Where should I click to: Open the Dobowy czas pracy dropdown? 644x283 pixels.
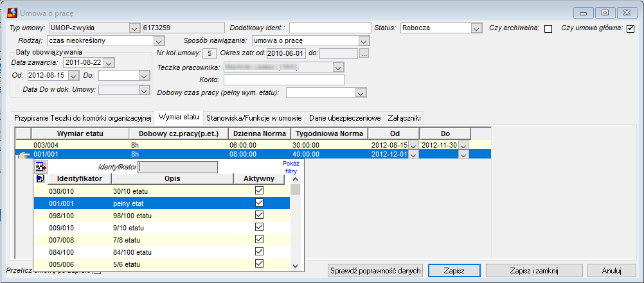[361, 93]
